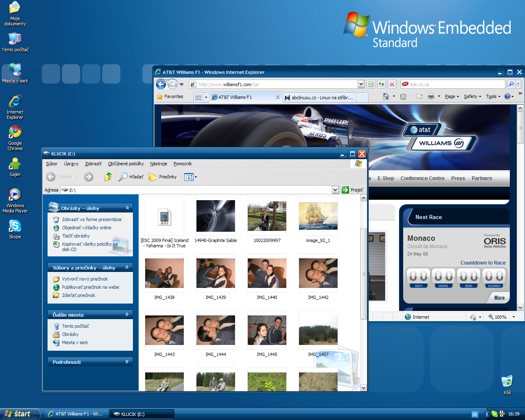Click the IE Stop loading button
The image size is (525, 420).
point(392,84)
